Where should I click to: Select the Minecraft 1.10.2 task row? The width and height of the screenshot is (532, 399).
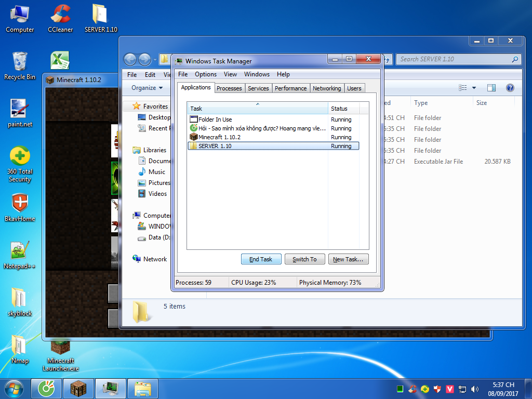(x=273, y=137)
